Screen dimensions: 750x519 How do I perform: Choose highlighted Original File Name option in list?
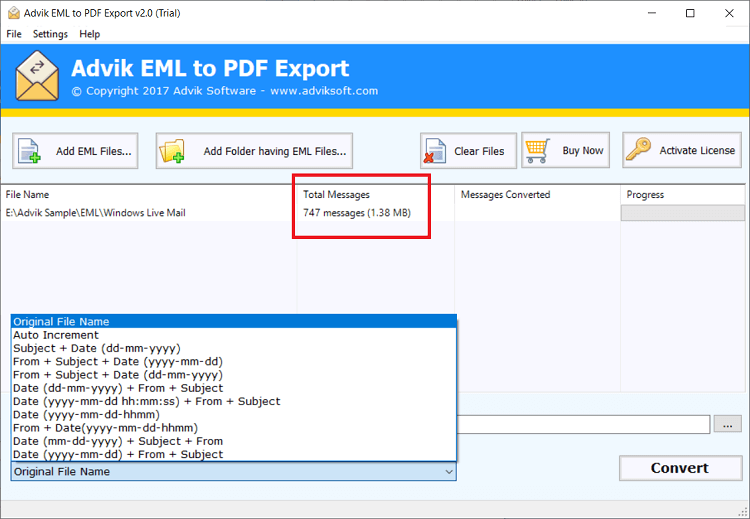click(234, 321)
